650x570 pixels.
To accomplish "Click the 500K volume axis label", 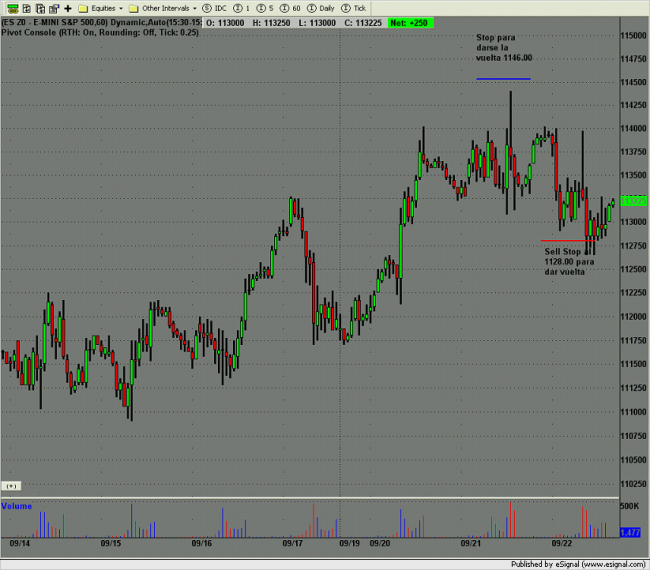I will click(630, 506).
